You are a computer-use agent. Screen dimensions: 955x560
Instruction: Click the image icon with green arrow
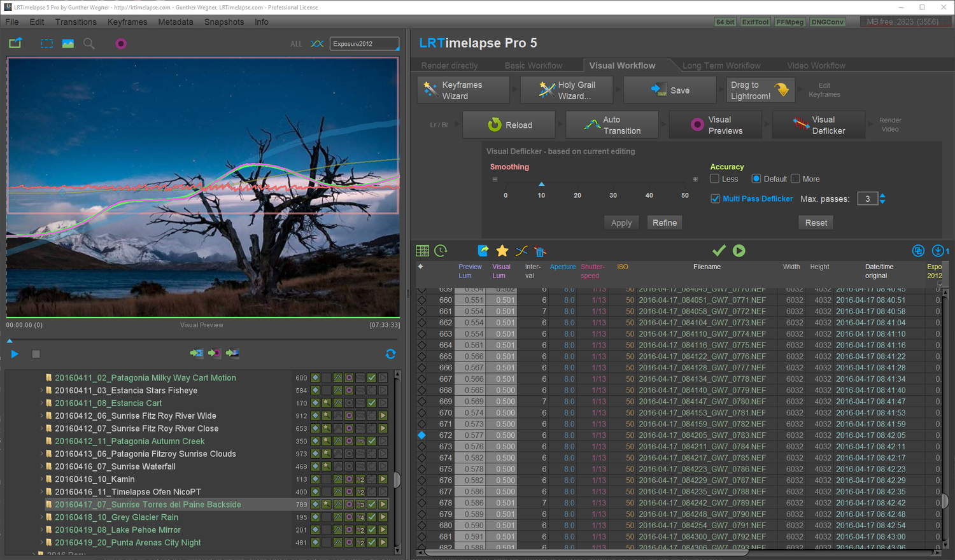(x=232, y=353)
